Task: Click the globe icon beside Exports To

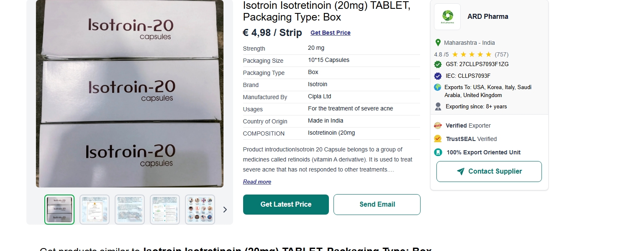Action: [x=438, y=87]
